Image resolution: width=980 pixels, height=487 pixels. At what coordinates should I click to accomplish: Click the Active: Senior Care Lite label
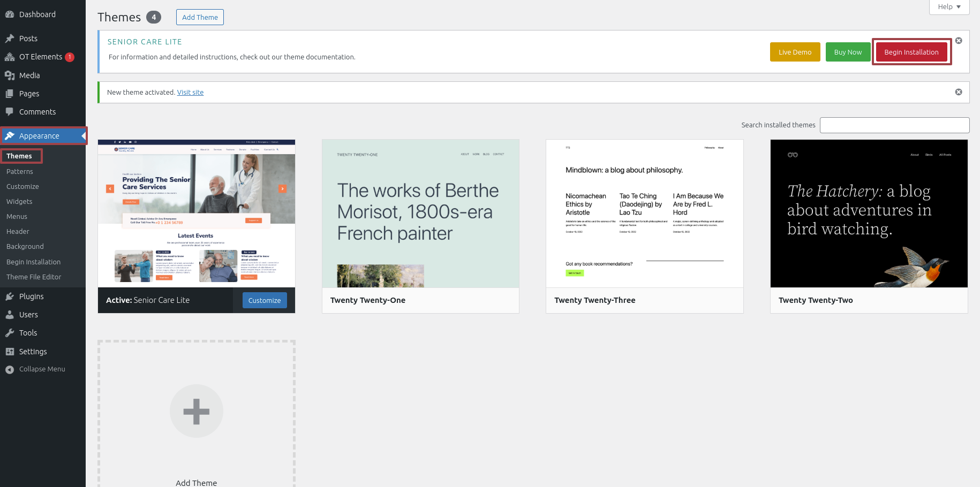tap(148, 300)
